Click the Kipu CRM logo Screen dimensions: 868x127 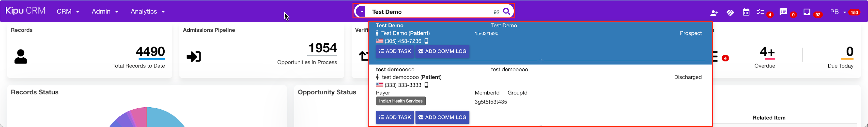click(25, 11)
